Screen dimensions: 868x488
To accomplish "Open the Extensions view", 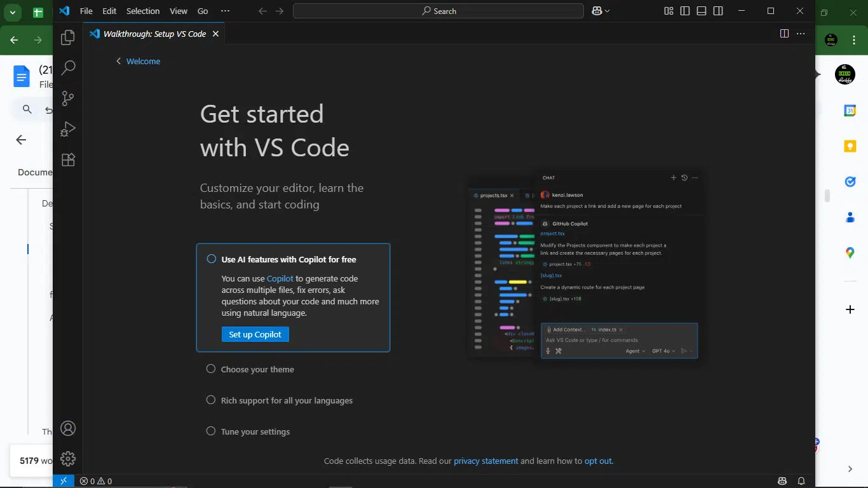I will tap(68, 159).
